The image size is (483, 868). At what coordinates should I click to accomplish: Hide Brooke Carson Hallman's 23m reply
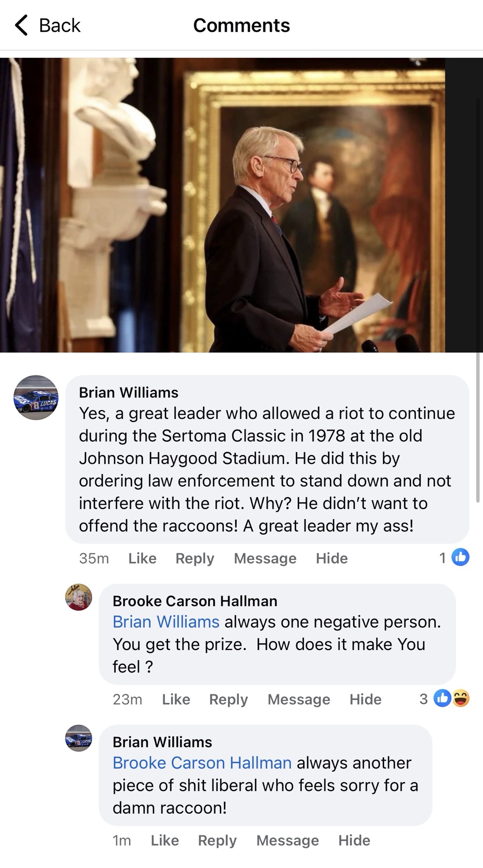366,699
